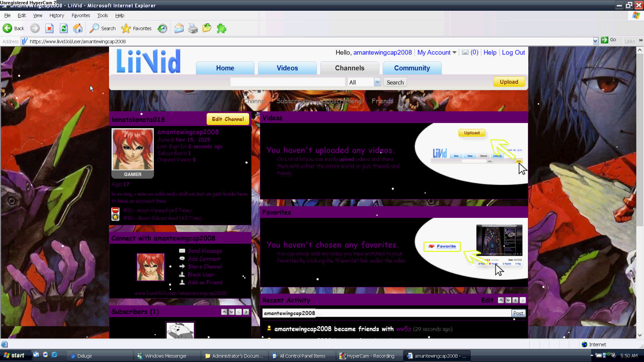Click the down arrow next to Edit
The width and height of the screenshot is (644, 362).
coord(508,300)
